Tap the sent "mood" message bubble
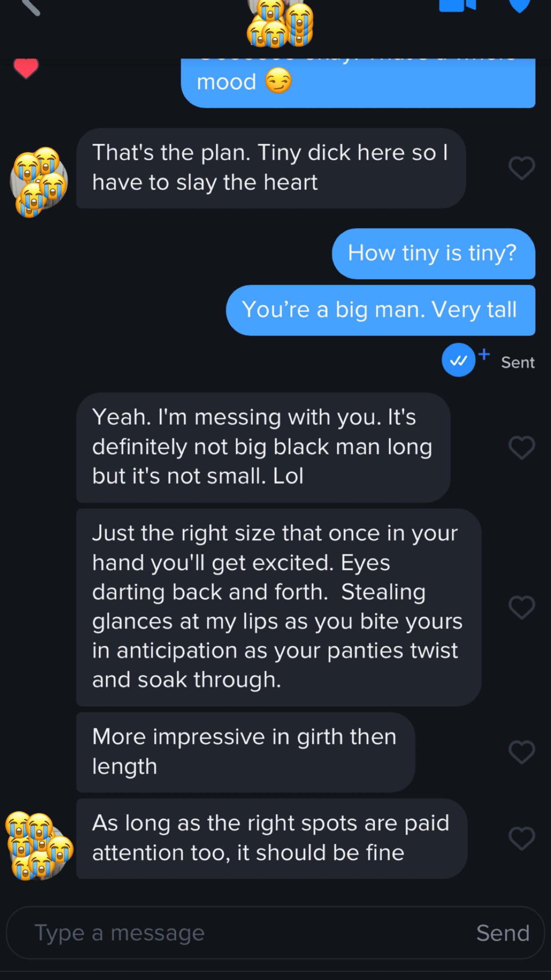 358,83
